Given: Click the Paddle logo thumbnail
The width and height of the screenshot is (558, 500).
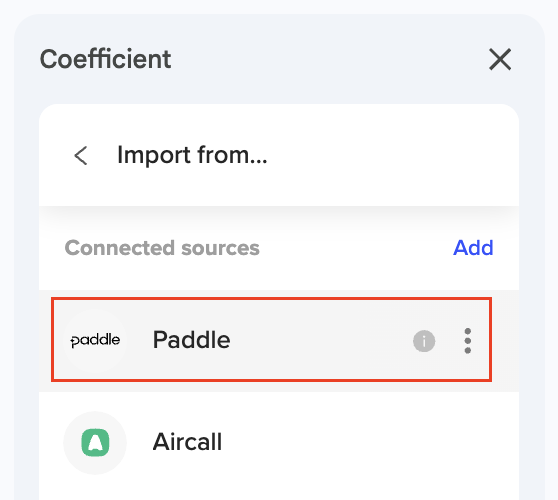Looking at the screenshot, I should [95, 341].
